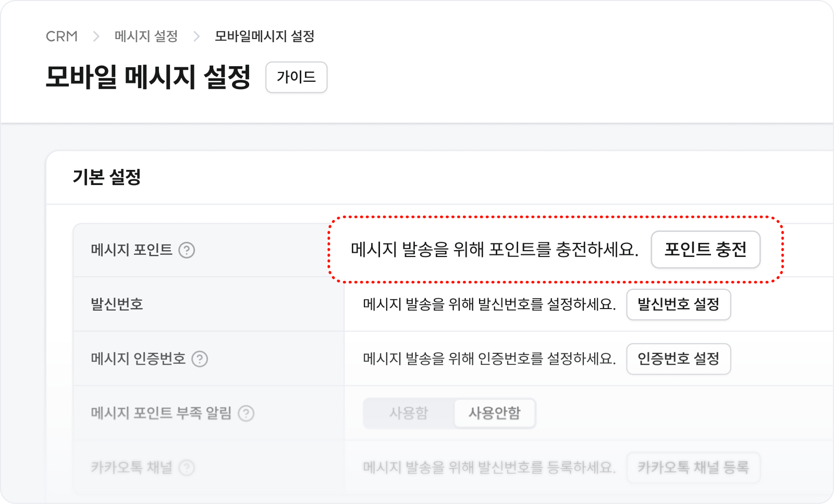Click the 메시지 포인트 부족 알림 label

pyautogui.click(x=161, y=413)
